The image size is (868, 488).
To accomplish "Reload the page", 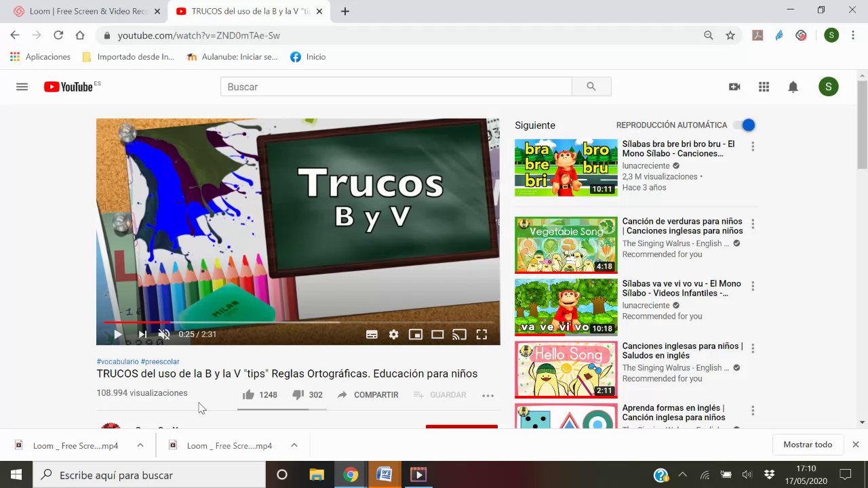I will click(x=58, y=35).
